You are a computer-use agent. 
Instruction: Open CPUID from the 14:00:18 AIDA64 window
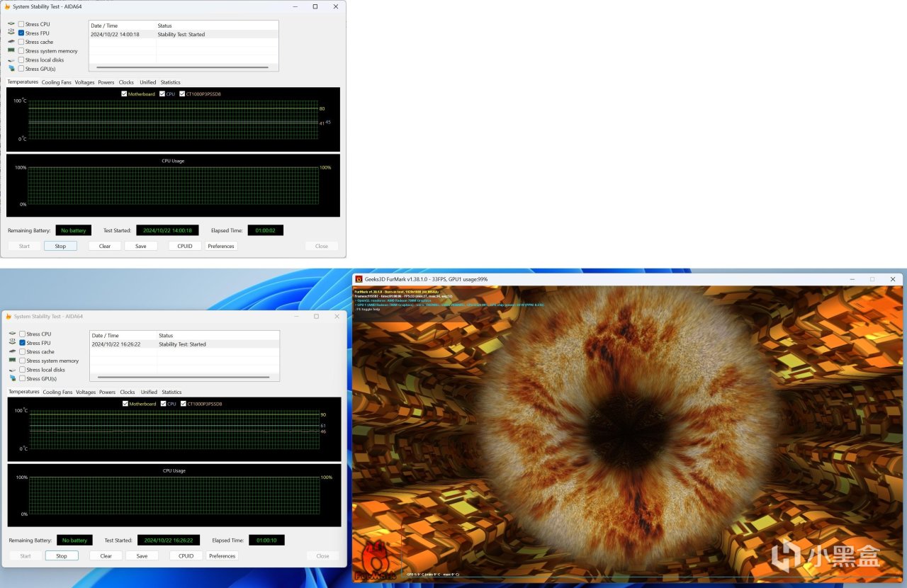point(185,246)
